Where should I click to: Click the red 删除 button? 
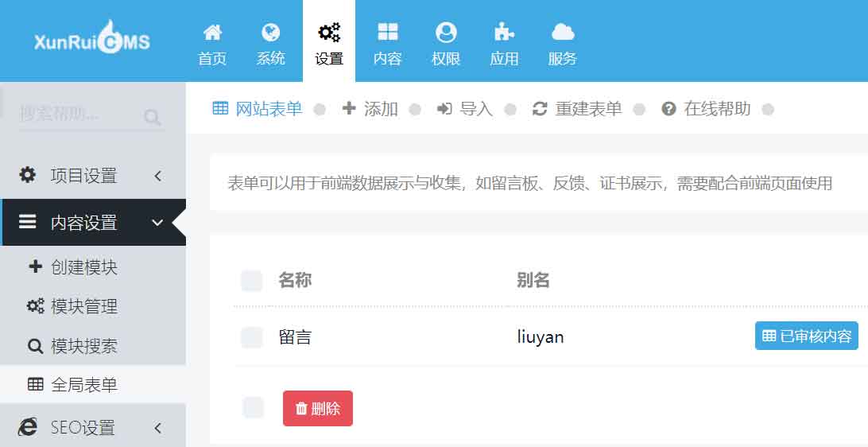318,408
